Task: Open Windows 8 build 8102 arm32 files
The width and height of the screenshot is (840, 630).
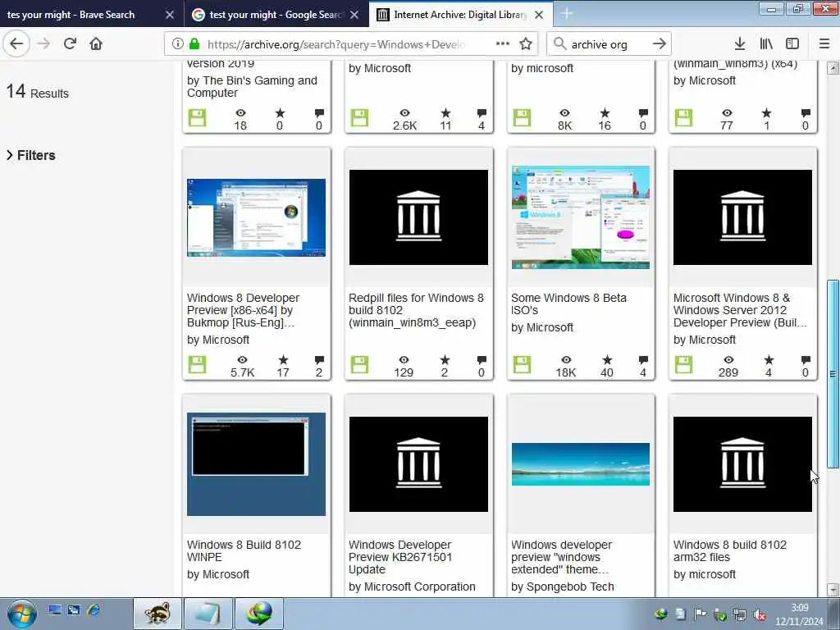Action: (729, 550)
